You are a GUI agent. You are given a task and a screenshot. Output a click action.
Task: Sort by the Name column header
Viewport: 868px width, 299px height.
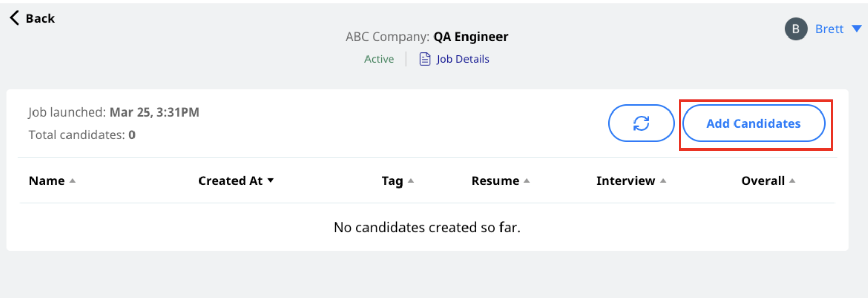coord(47,181)
